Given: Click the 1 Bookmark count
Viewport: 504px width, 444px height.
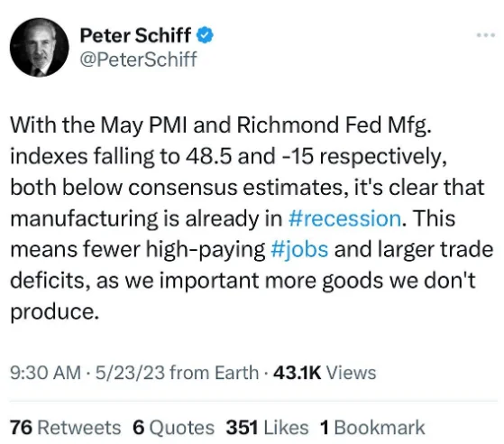Looking at the screenshot, I should [x=372, y=428].
